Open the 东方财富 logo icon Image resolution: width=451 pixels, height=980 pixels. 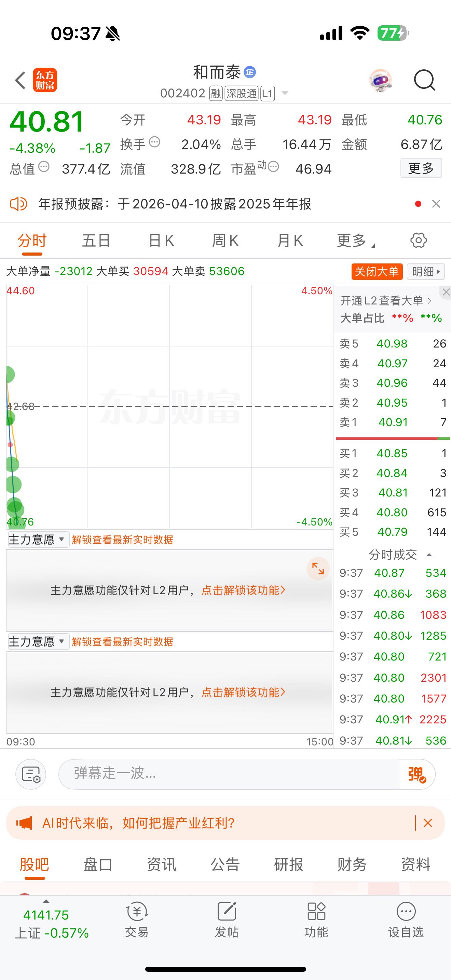(x=45, y=80)
